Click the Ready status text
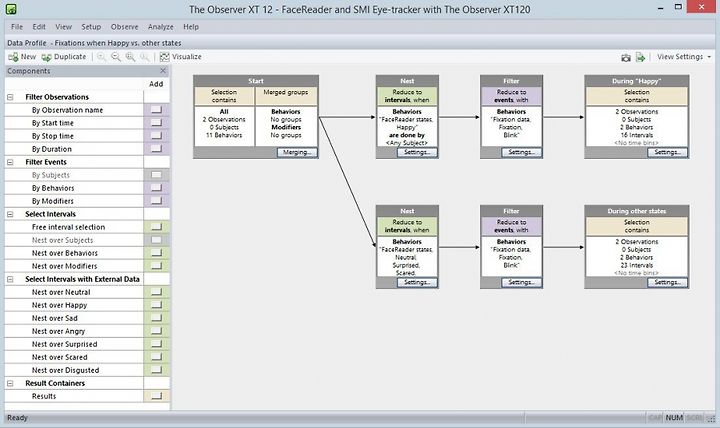Image resolution: width=720 pixels, height=428 pixels. click(x=17, y=417)
